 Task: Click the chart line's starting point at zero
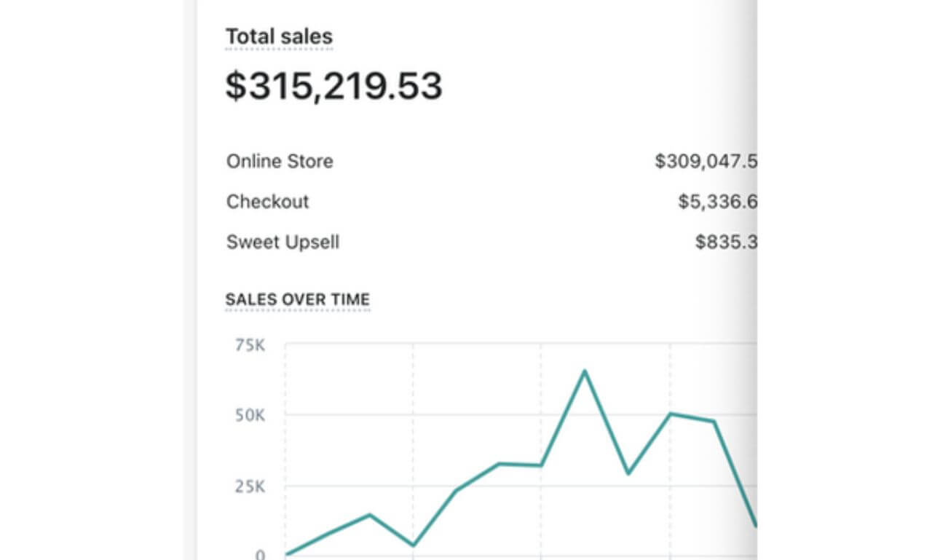pyautogui.click(x=286, y=554)
